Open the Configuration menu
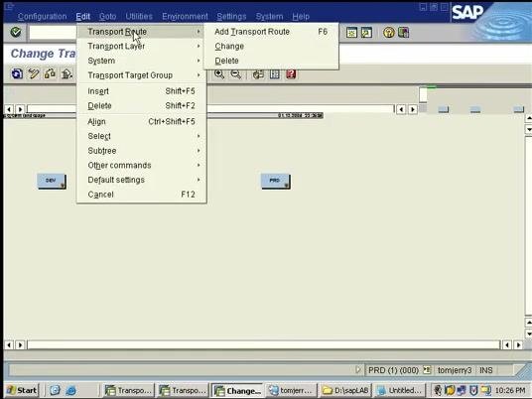Viewport: 532px width, 399px height. click(42, 16)
